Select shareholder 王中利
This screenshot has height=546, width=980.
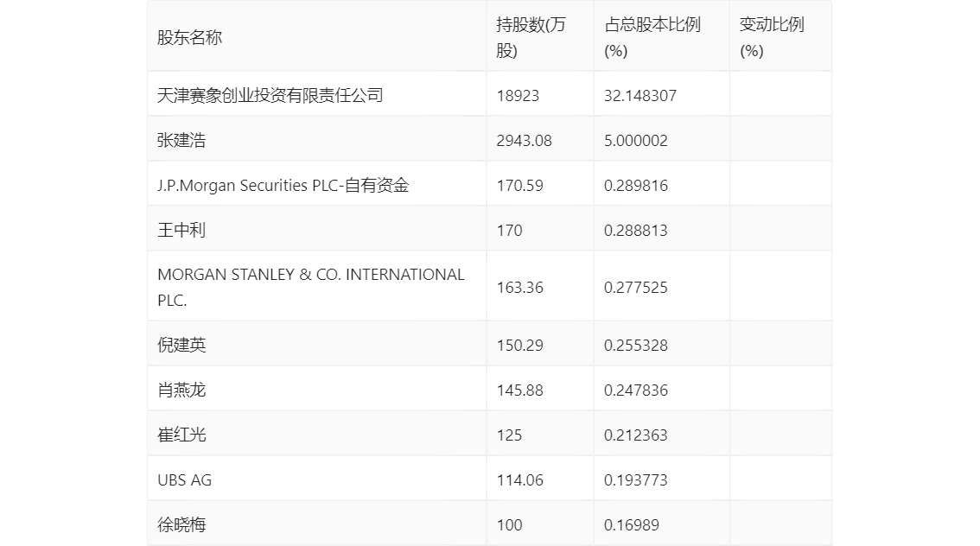181,230
